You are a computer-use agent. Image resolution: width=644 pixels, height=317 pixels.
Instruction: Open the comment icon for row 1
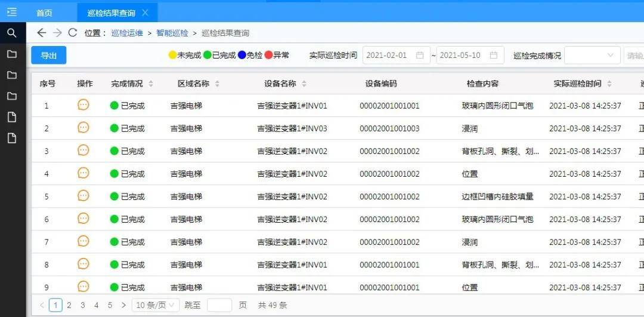pos(83,105)
